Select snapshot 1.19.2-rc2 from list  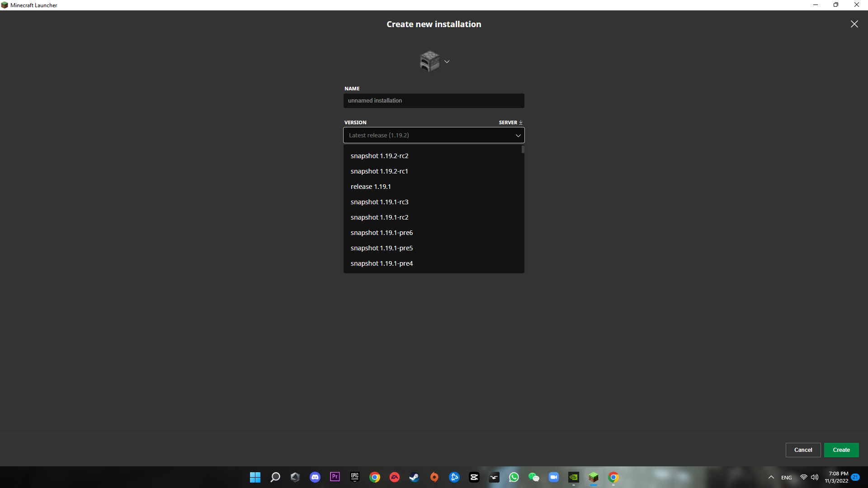(x=379, y=156)
